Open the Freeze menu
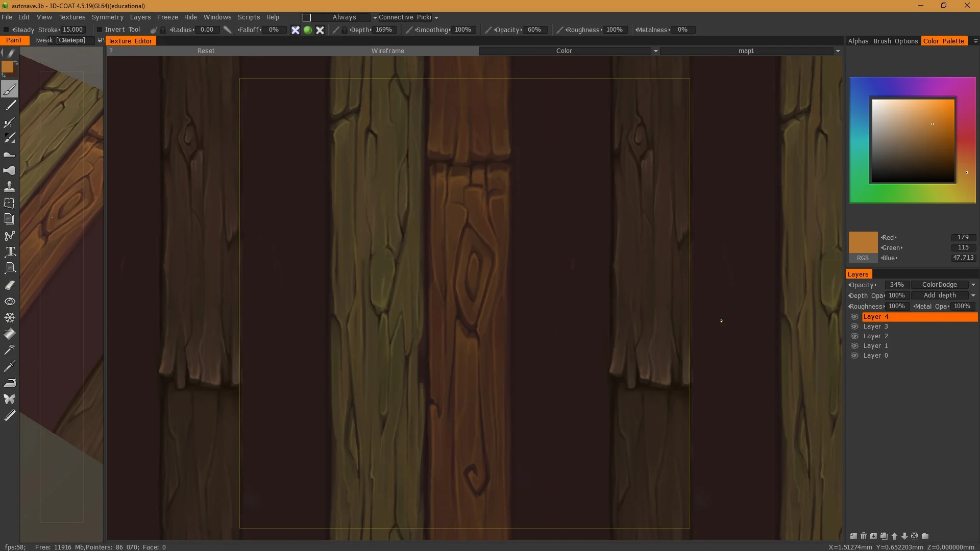 tap(167, 17)
